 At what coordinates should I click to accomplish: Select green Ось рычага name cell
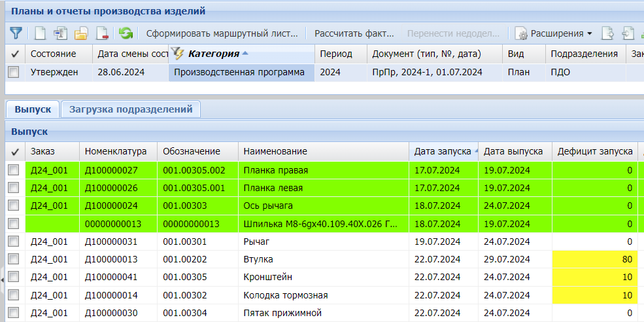point(323,206)
